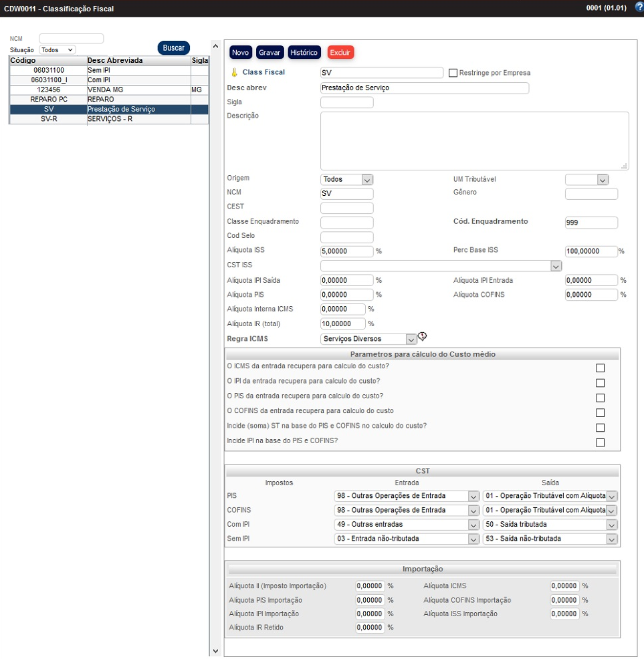Open the PIS Entrada CST dropdown

point(473,496)
